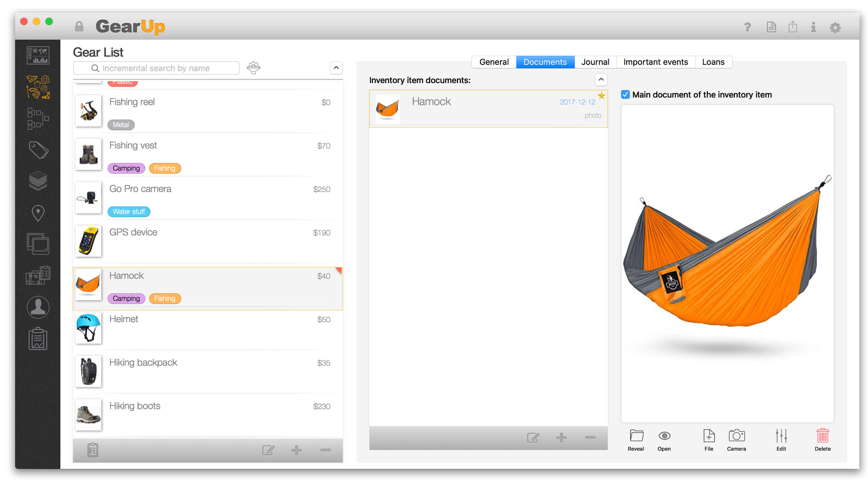The width and height of the screenshot is (868, 484).
Task: Click the lock icon beside GearUp title
Action: [x=80, y=26]
